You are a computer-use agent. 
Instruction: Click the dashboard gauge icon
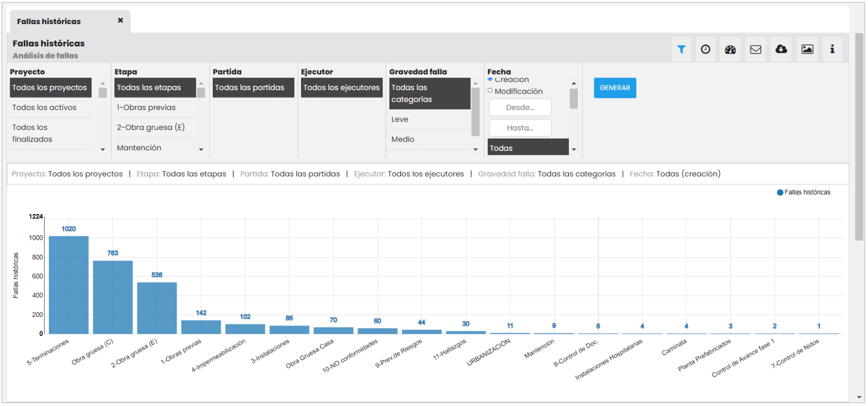pos(730,49)
